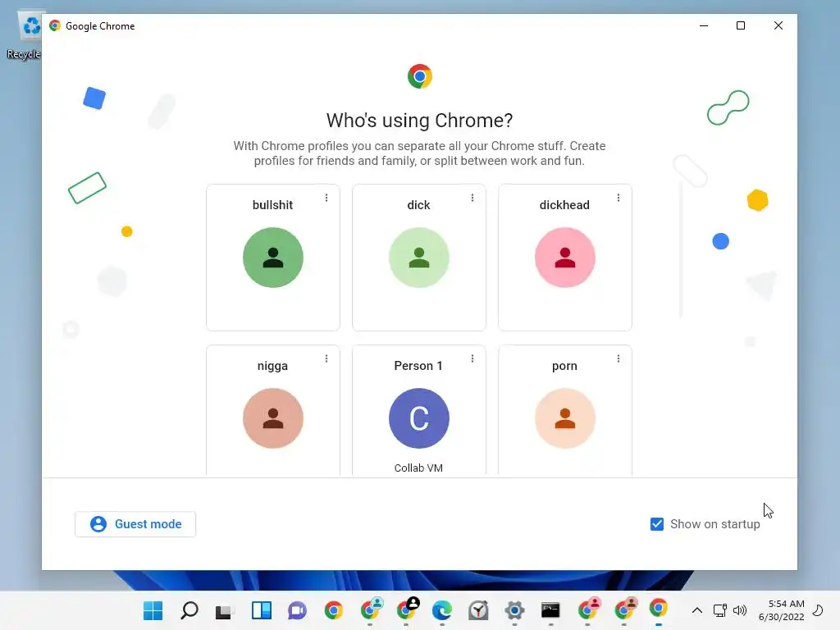Open the Windows Start menu

click(153, 610)
